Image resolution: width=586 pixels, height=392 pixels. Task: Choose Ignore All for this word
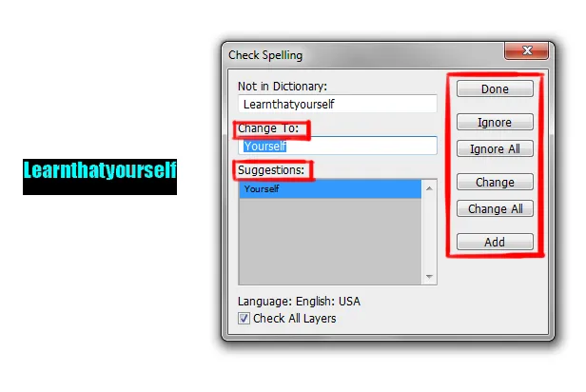click(x=495, y=149)
